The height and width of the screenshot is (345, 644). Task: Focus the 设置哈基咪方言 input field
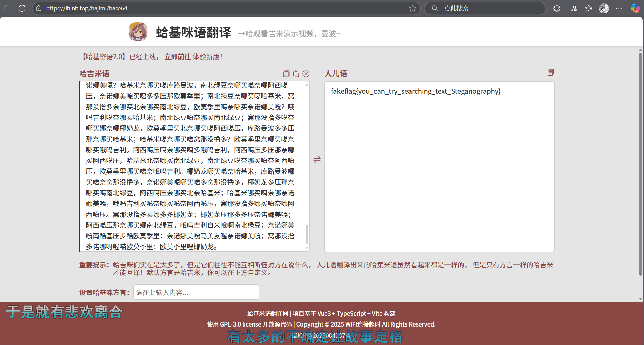pos(196,292)
